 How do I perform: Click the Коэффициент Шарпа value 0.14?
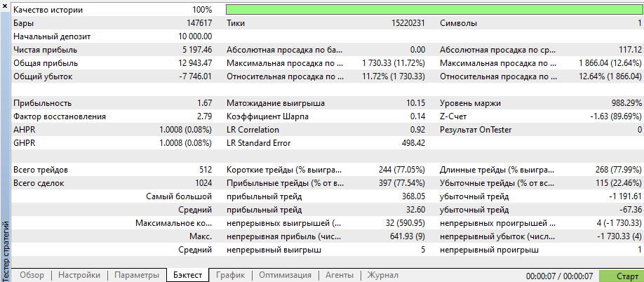coord(417,116)
